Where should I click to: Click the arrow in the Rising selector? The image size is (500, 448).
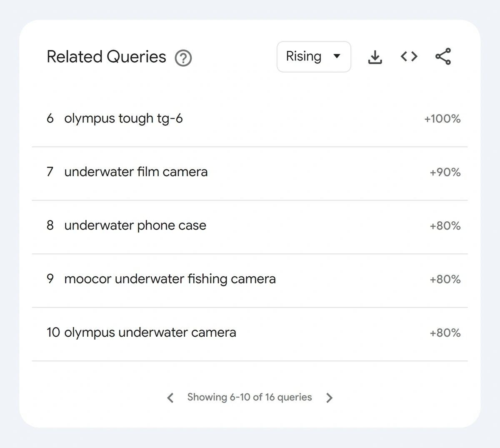click(337, 56)
